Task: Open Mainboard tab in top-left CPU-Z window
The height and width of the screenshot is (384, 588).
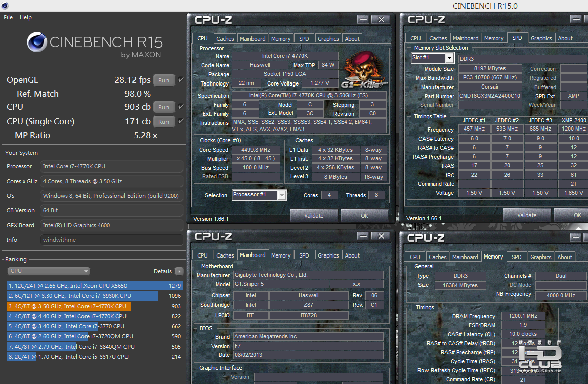Action: tap(253, 38)
